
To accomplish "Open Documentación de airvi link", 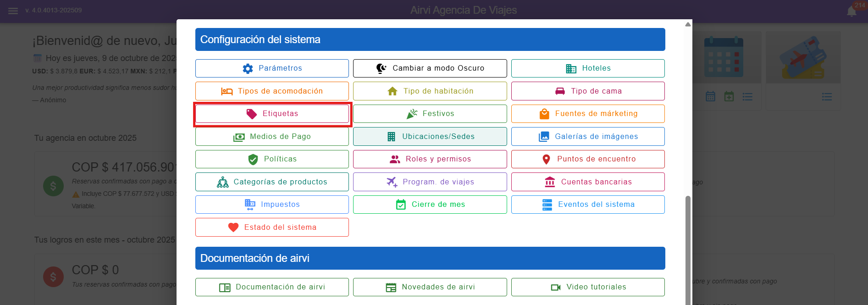I will 272,287.
